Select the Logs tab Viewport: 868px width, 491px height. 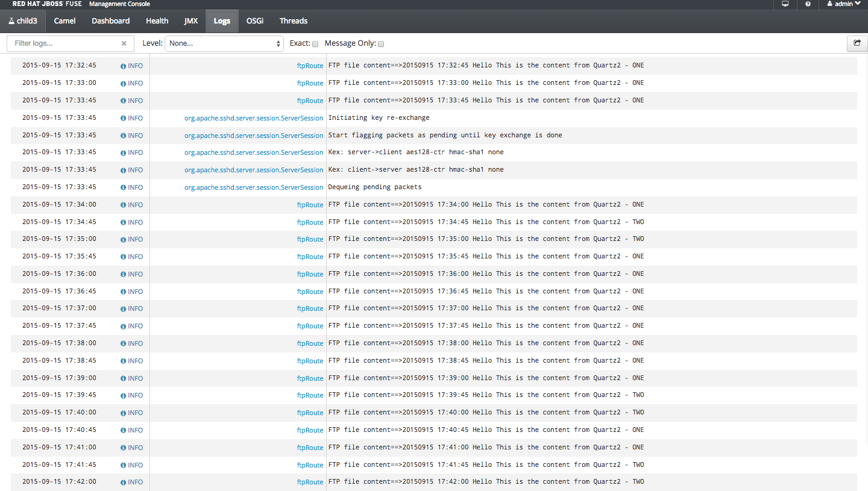click(x=222, y=21)
